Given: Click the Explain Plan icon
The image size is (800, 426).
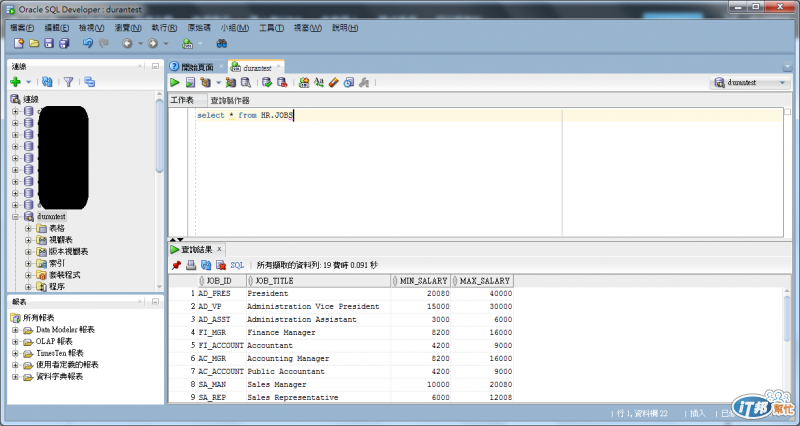Looking at the screenshot, I should pos(206,82).
